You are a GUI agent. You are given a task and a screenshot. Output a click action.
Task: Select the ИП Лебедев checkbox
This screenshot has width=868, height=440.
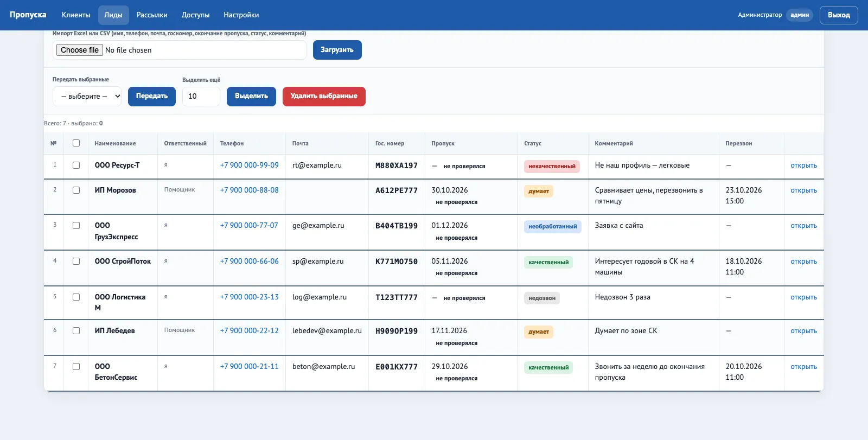[76, 331]
